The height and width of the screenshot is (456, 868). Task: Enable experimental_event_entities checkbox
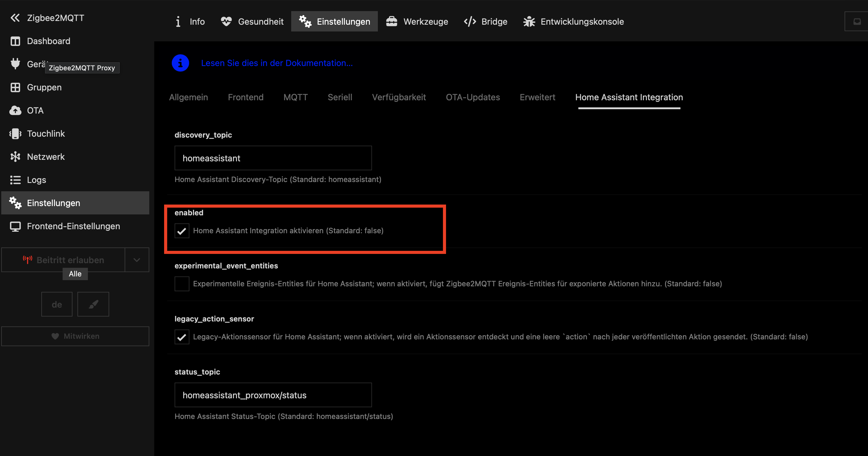pyautogui.click(x=182, y=284)
